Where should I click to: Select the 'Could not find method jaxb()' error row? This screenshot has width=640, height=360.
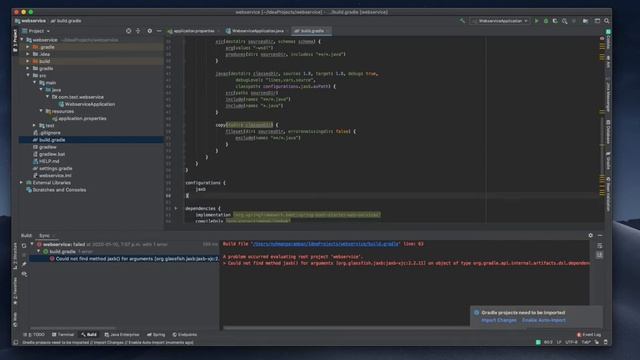(124, 259)
